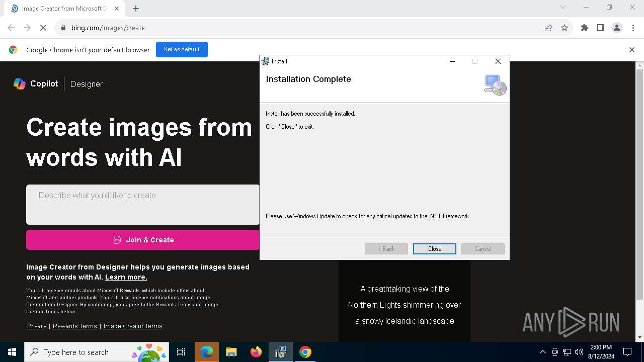Open the Windows notification center

(x=627, y=352)
